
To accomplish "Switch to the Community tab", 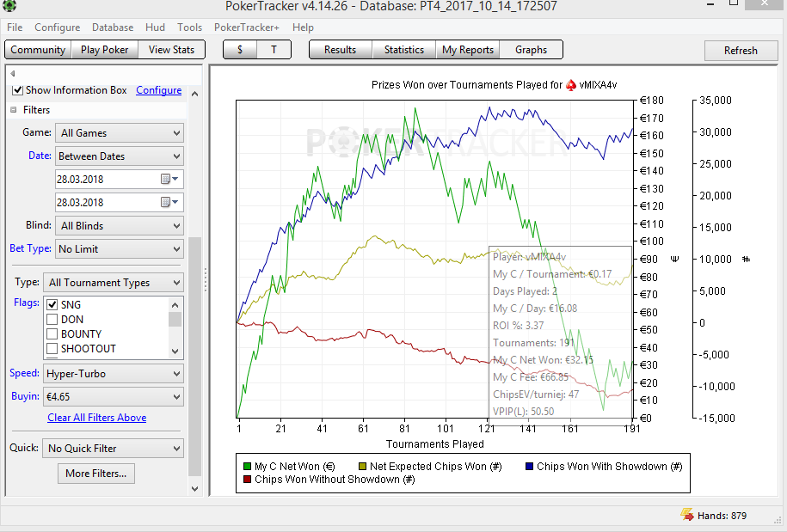I will click(x=38, y=50).
